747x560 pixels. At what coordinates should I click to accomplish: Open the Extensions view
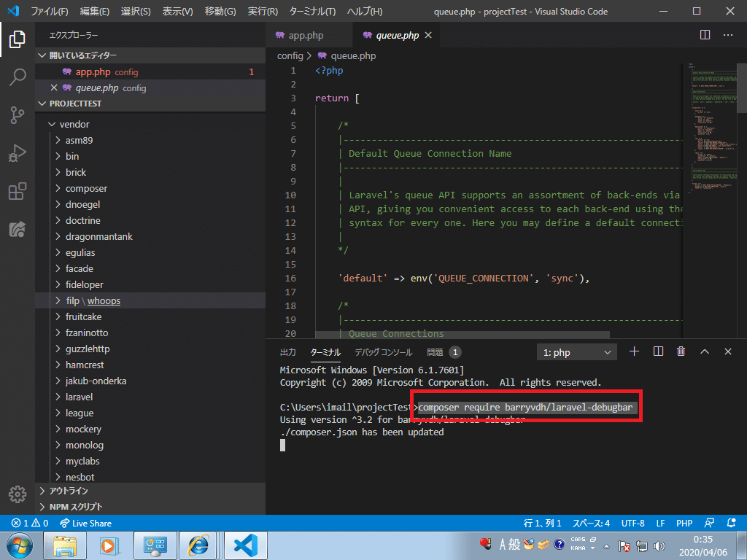tap(18, 192)
